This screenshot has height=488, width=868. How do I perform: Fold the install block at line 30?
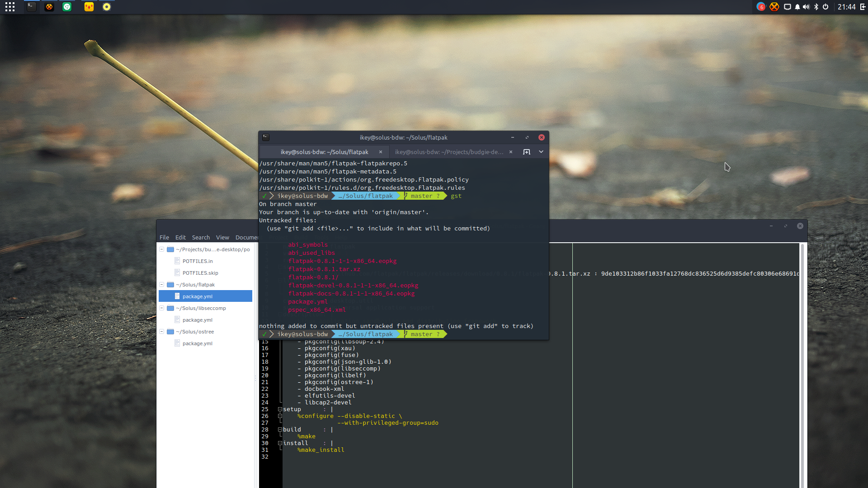280,443
